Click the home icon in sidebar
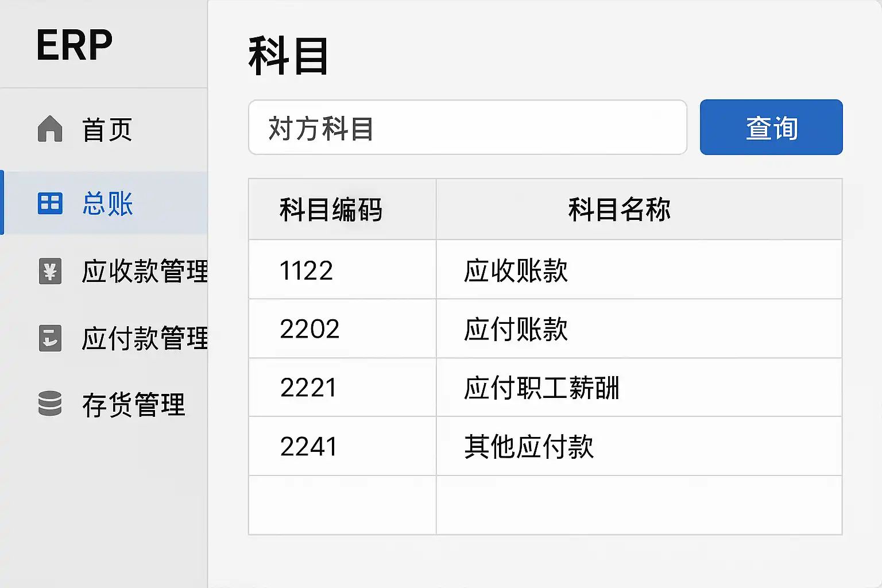 coord(50,129)
